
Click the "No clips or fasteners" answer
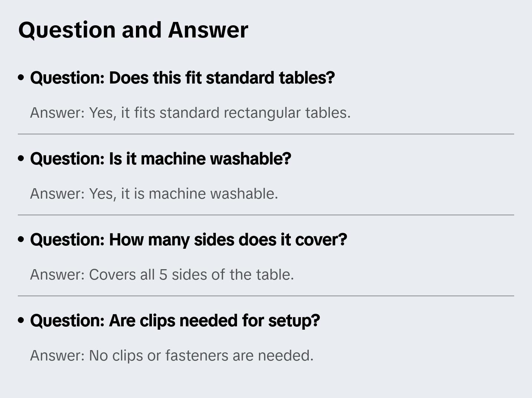click(x=172, y=356)
